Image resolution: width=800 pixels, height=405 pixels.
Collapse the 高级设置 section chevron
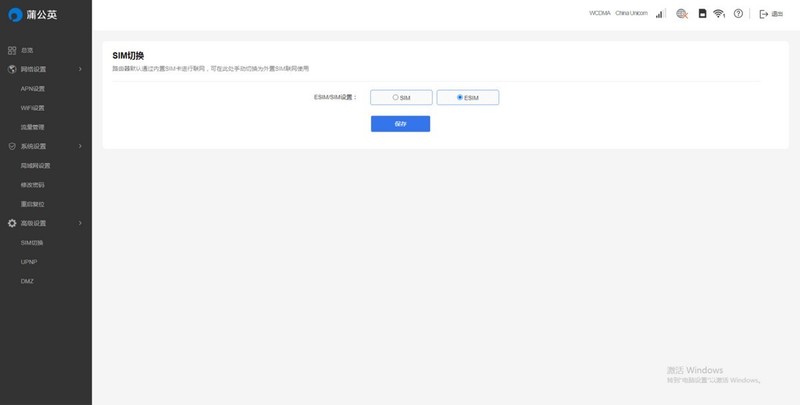click(x=80, y=223)
